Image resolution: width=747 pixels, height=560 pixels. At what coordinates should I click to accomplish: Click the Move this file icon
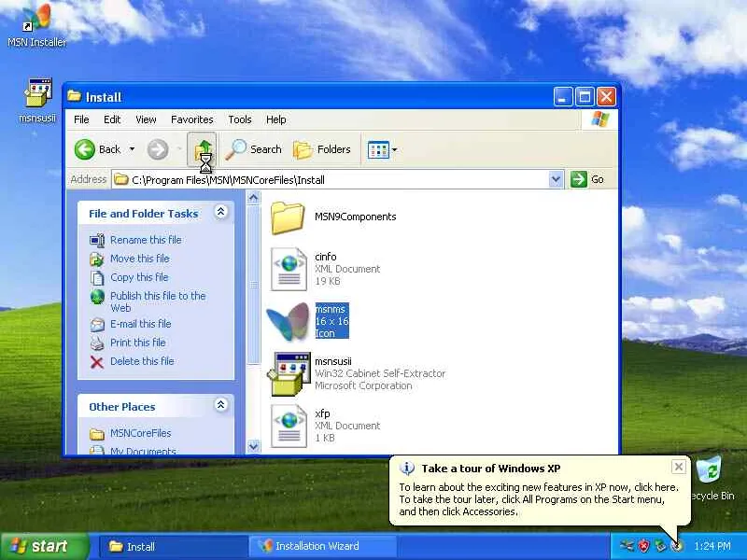pyautogui.click(x=97, y=259)
